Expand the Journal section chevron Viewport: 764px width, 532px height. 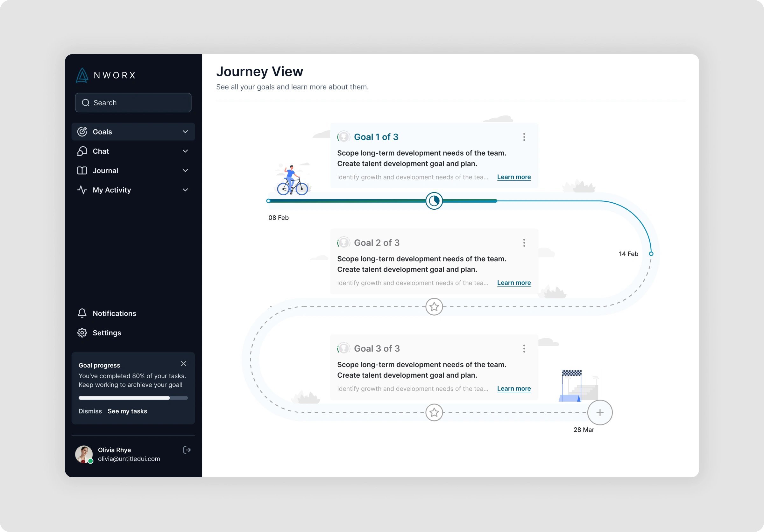[x=185, y=171]
